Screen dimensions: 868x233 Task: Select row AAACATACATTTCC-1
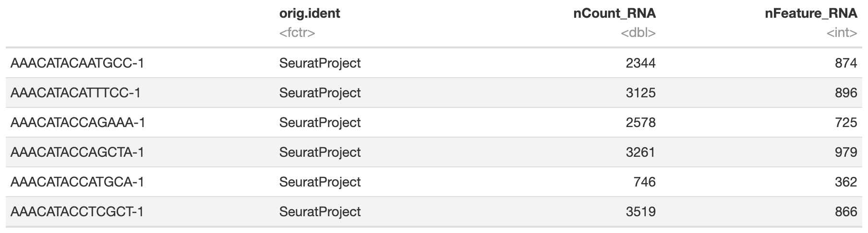coord(75,93)
